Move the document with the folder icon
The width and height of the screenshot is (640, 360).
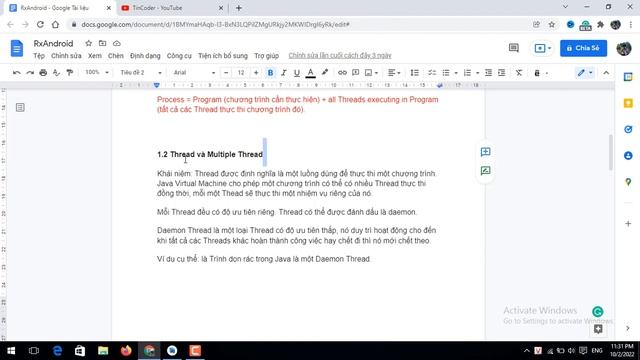[x=102, y=43]
